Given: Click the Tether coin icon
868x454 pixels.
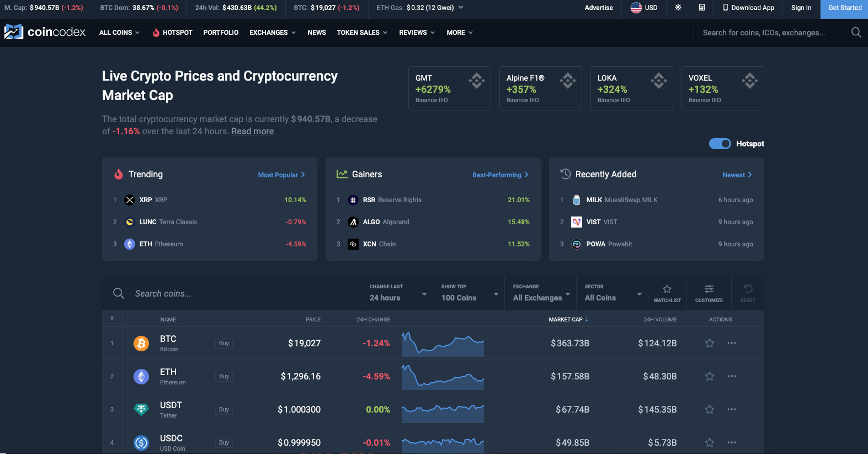Looking at the screenshot, I should click(141, 409).
